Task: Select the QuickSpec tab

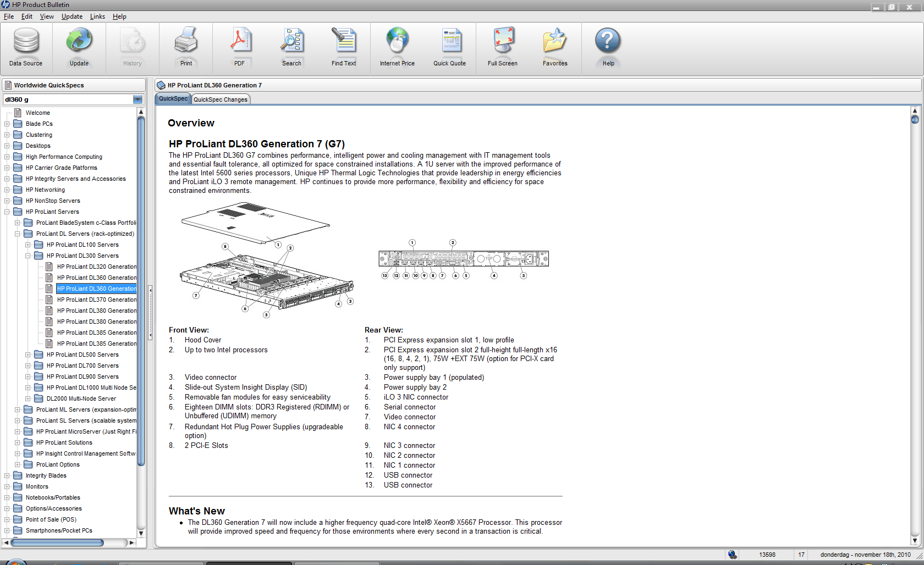Action: tap(173, 99)
